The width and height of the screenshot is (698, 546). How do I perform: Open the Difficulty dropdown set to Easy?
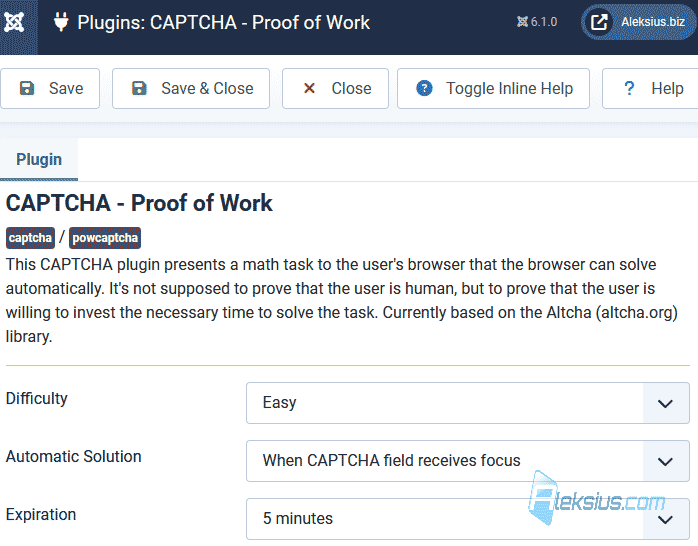(x=468, y=403)
